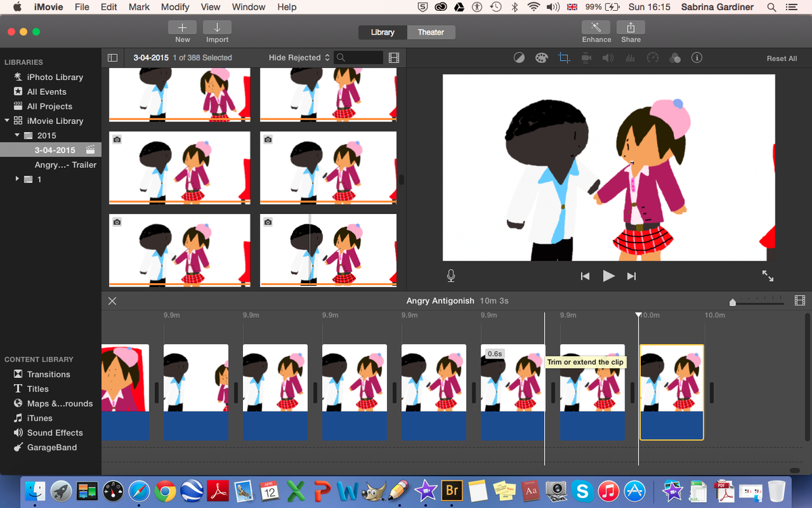
Task: Select the timeline clip labeled 0.6s
Action: click(x=512, y=392)
